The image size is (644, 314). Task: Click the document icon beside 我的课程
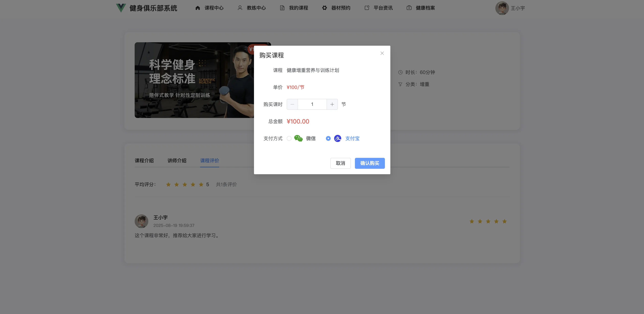(x=282, y=8)
